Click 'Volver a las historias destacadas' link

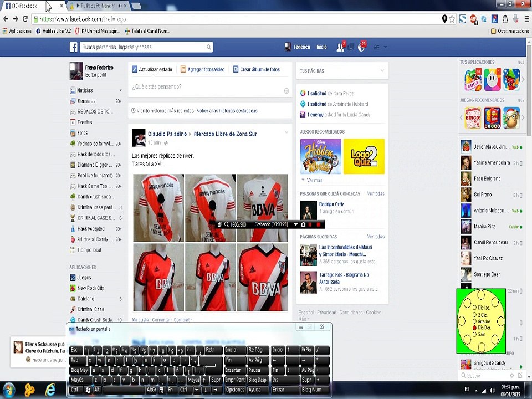click(227, 111)
